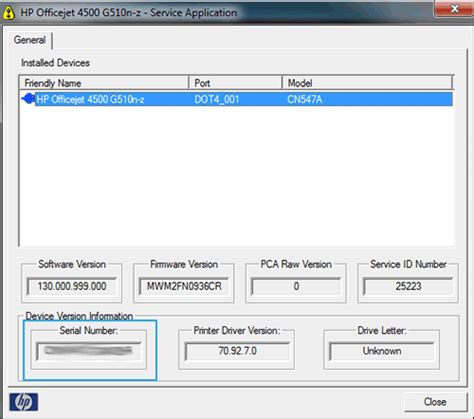Image resolution: width=474 pixels, height=419 pixels.
Task: Click the Model column header
Action: 367,83
